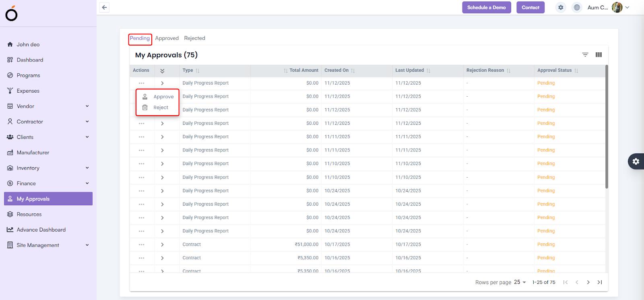Open the settings gear in the header
Viewport: 644px width, 300px height.
561,7
